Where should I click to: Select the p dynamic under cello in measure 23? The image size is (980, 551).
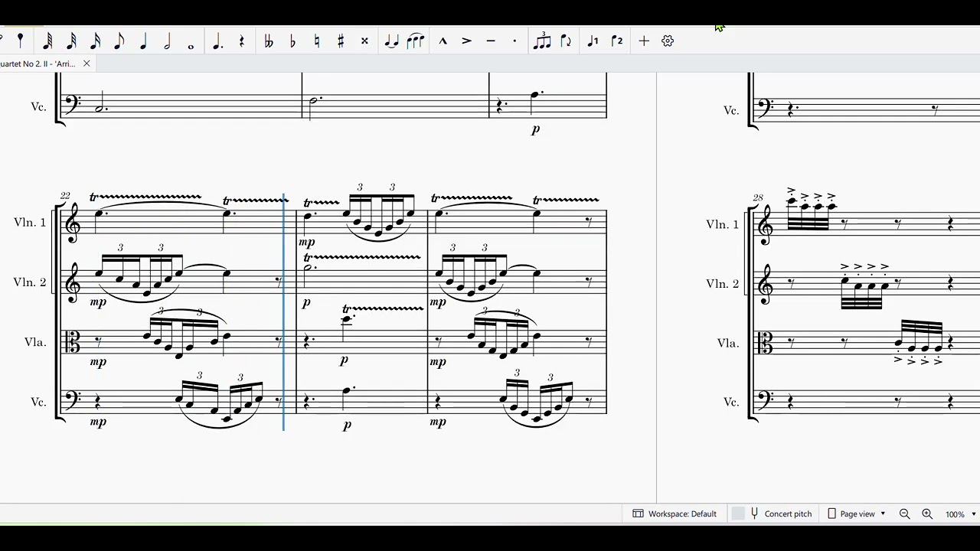347,425
